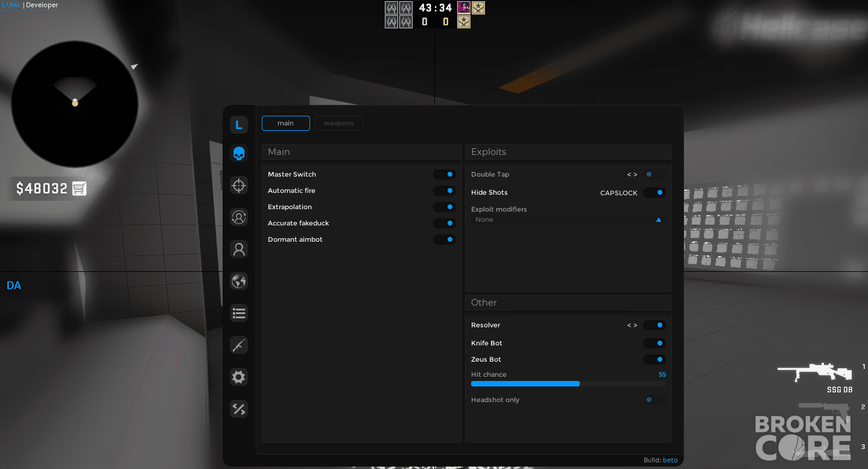This screenshot has width=868, height=469.
Task: Enable Headshot only toggle
Action: (654, 400)
